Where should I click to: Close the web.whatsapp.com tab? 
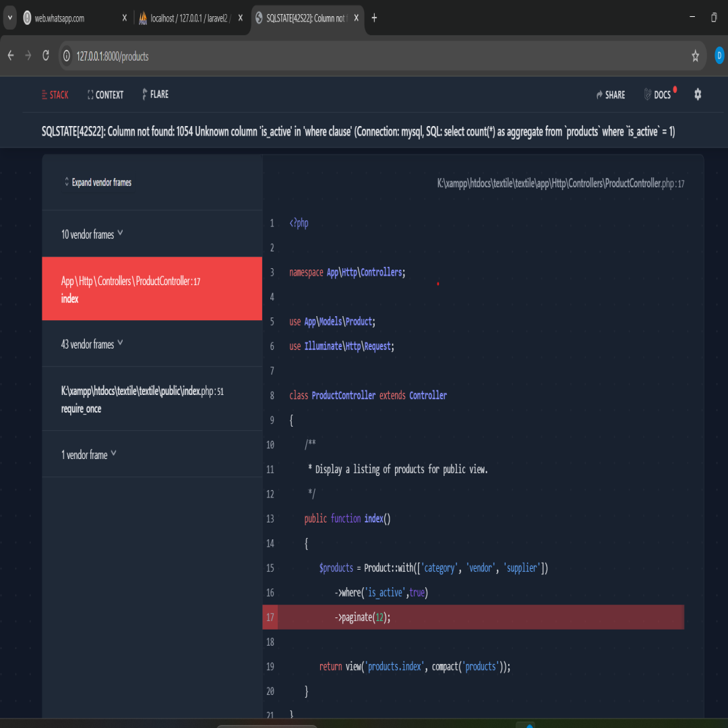pyautogui.click(x=124, y=18)
